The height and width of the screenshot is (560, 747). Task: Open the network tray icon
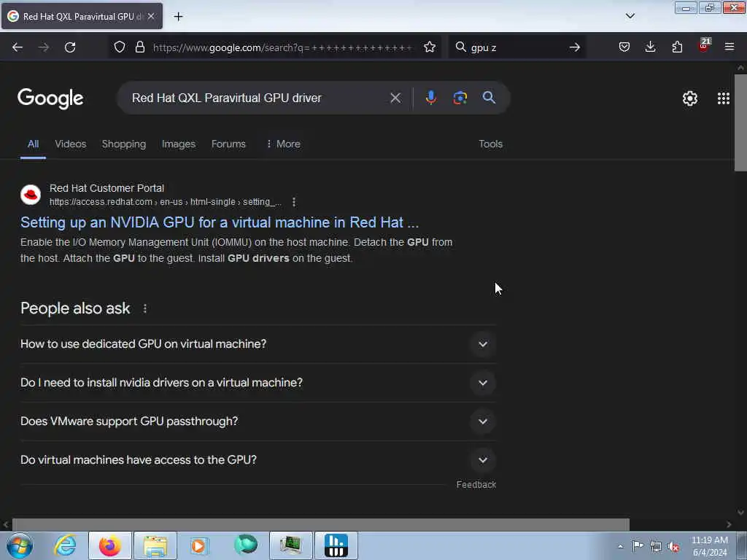coord(656,546)
